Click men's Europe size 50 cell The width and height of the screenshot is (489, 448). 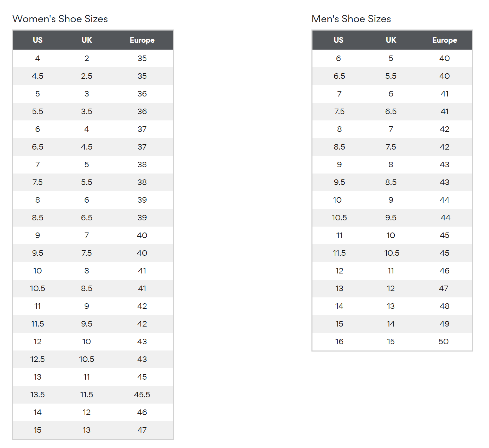(x=444, y=341)
